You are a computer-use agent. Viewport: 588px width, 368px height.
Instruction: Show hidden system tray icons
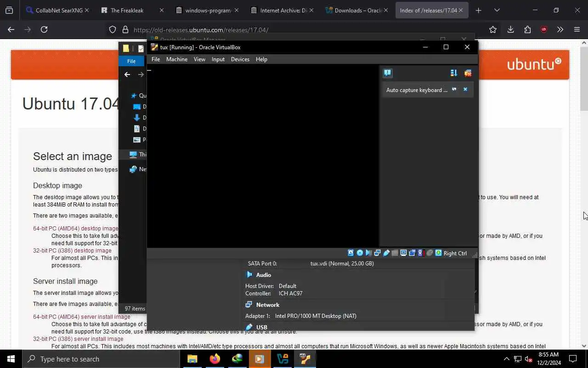pyautogui.click(x=506, y=359)
